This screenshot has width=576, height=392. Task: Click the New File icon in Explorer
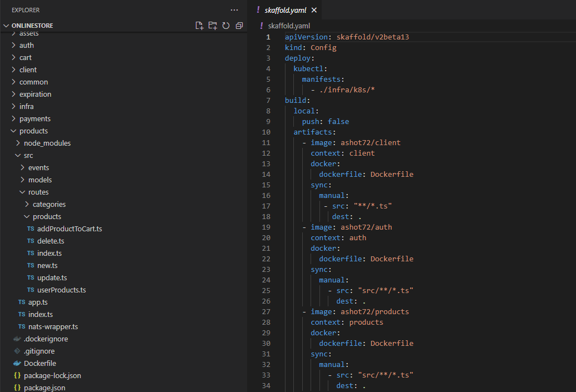coord(199,26)
